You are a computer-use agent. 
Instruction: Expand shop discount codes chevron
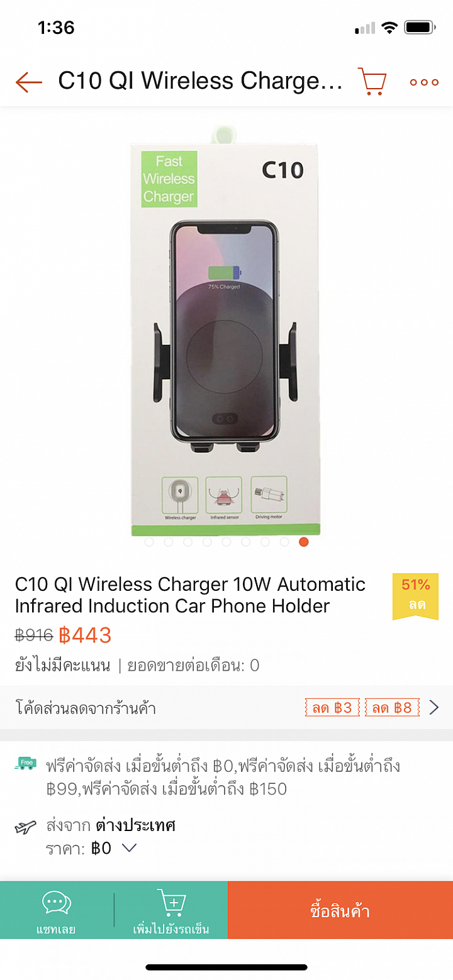tap(434, 708)
